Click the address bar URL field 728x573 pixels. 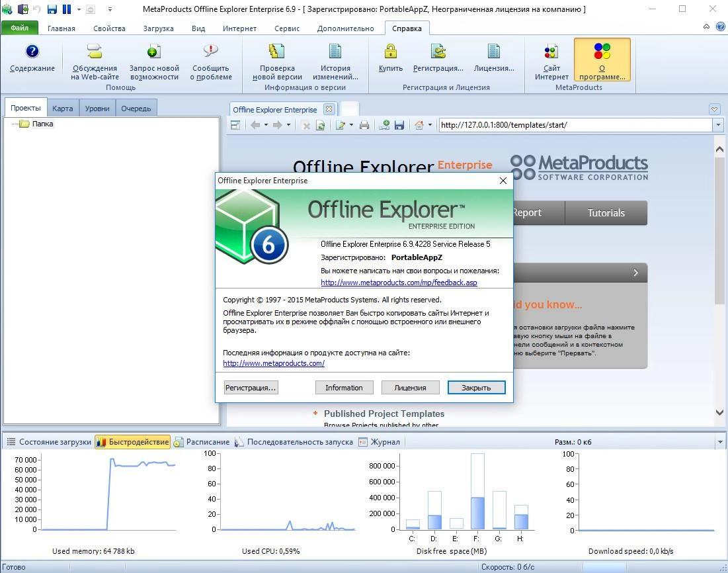(x=576, y=125)
